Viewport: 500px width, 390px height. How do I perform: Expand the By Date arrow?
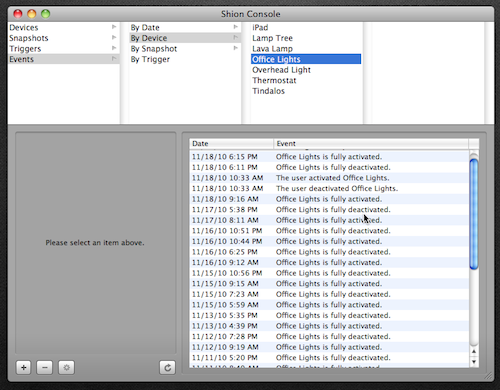point(236,27)
